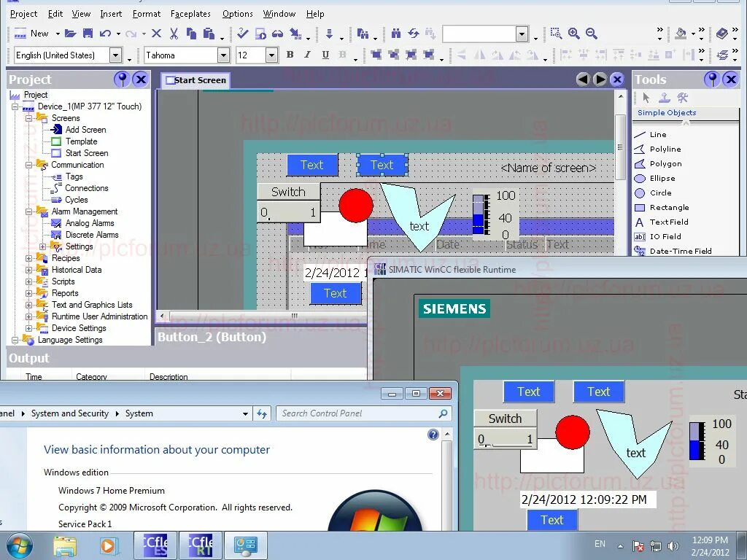This screenshot has width=747, height=560.
Task: Click the 0-1 switch slider in runtime
Action: 506,438
